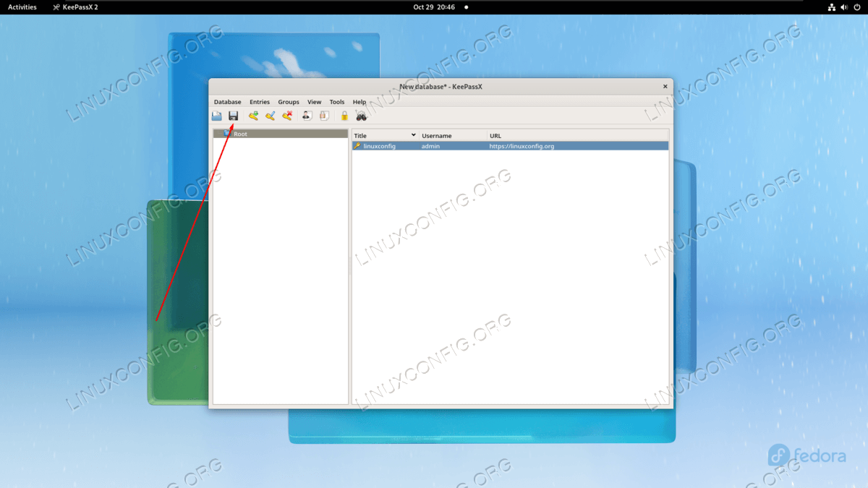Sort entries by the Username column header
868x488 pixels.
pos(454,135)
